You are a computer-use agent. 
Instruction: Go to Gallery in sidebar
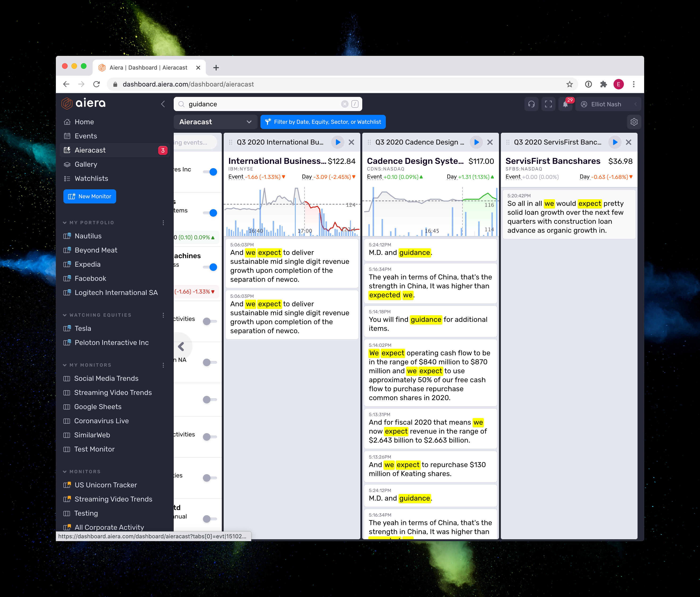pyautogui.click(x=86, y=164)
